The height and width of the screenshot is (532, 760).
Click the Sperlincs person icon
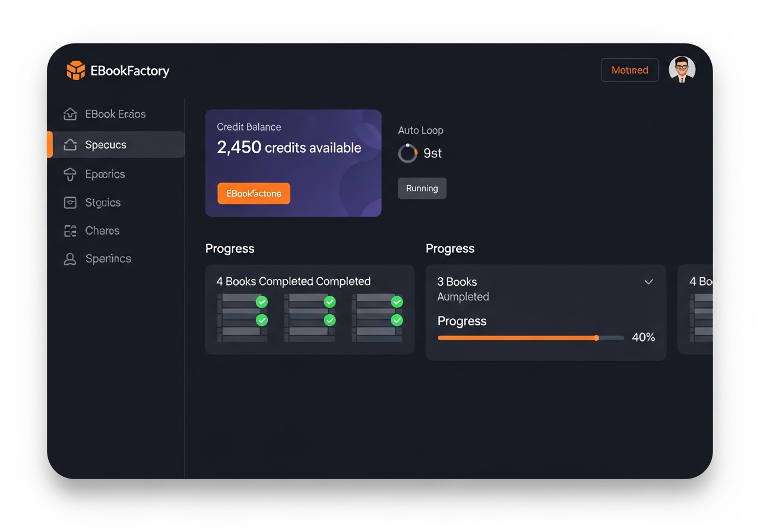(70, 259)
